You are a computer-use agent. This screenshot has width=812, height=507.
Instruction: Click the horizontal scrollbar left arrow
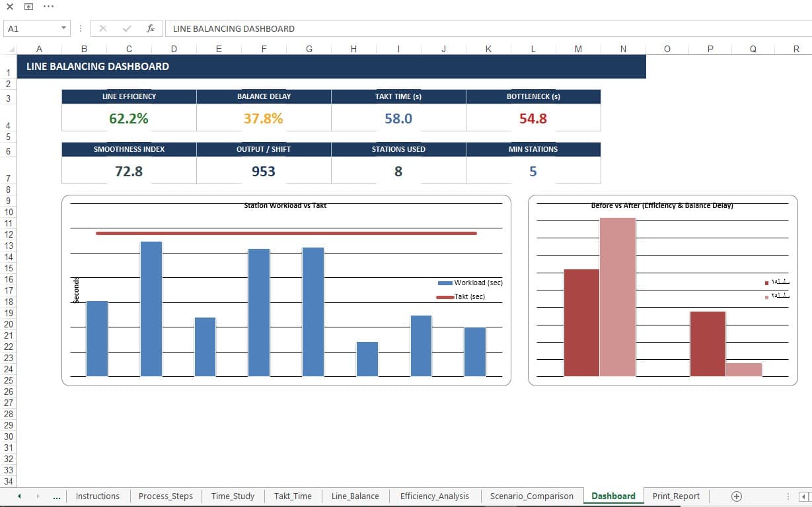pyautogui.click(x=803, y=496)
